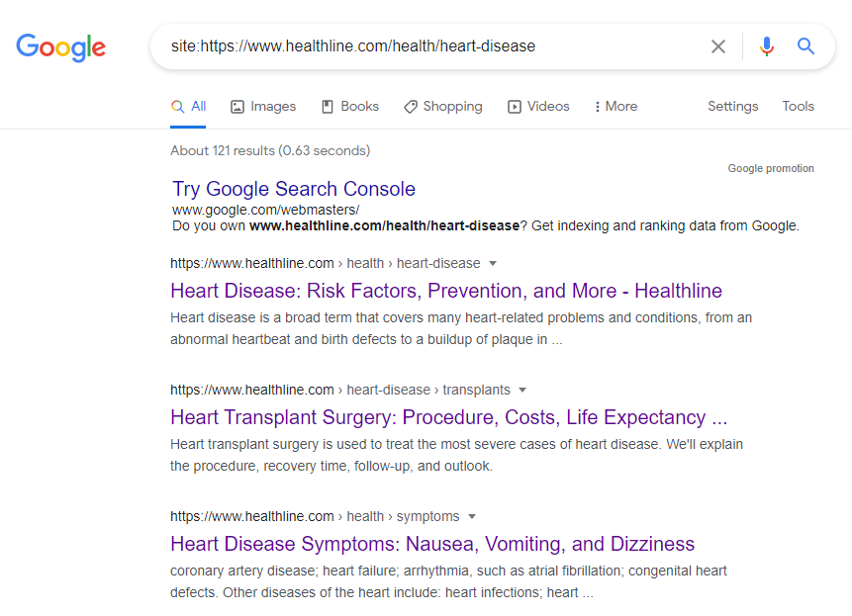Open the search Tools menu
The image size is (852, 616).
[x=798, y=107]
